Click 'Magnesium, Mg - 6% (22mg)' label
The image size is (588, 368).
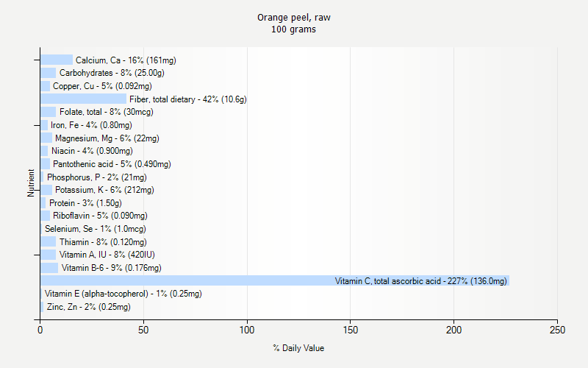pos(107,138)
